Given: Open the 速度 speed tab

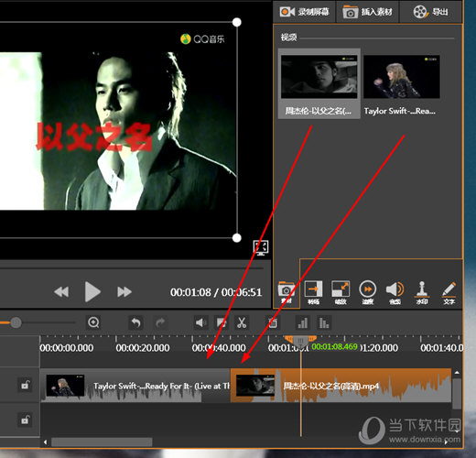Looking at the screenshot, I should click(368, 292).
